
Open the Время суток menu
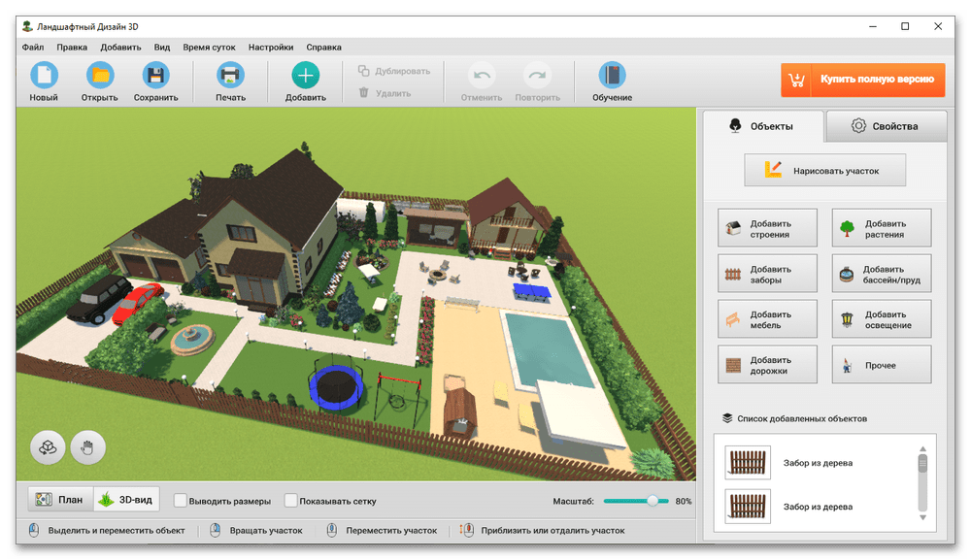pyautogui.click(x=209, y=47)
